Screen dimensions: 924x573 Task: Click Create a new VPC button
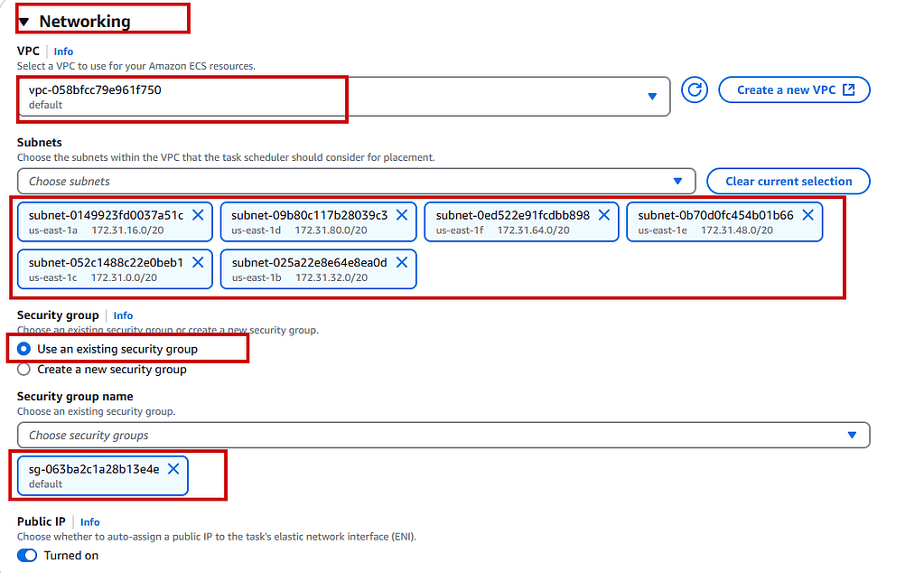tap(794, 89)
